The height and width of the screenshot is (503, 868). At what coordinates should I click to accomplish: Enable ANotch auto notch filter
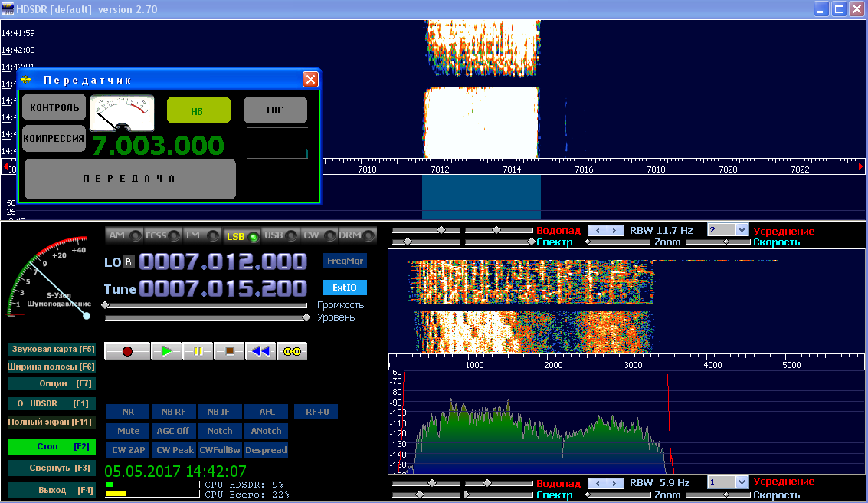tap(267, 431)
